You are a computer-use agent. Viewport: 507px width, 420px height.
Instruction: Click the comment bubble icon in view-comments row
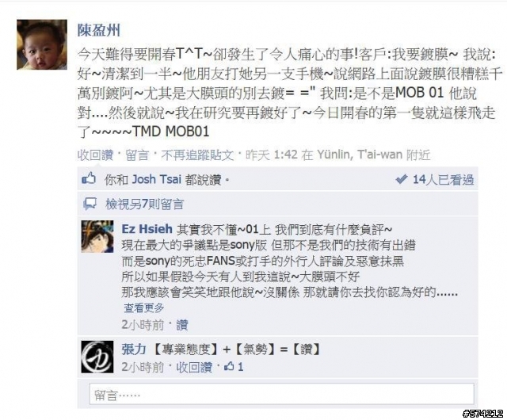point(90,204)
